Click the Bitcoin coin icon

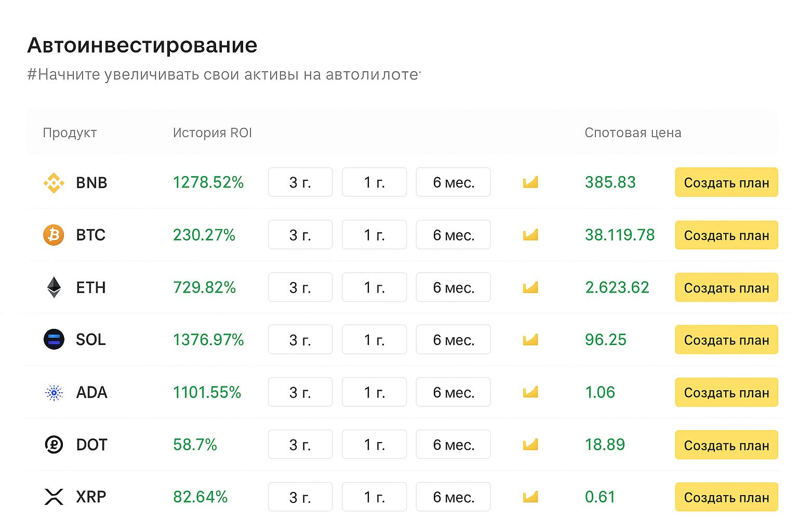coord(54,235)
